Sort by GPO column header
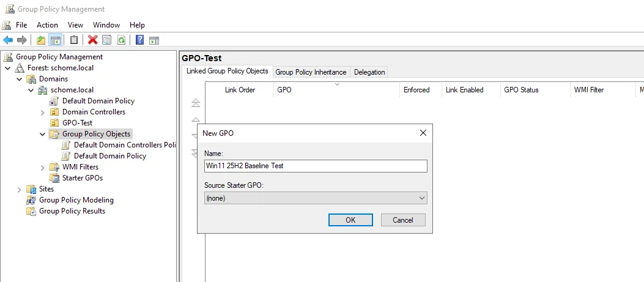Viewport: 644px width, 282px height. [336, 90]
